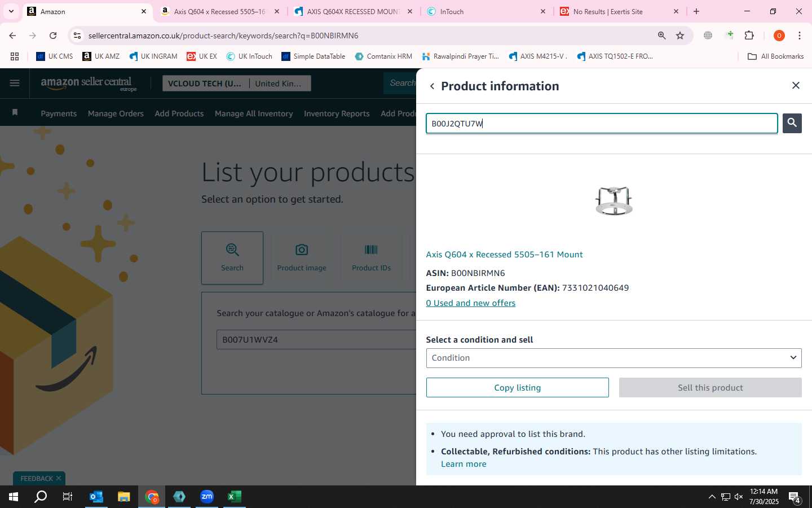Open the Windows notification center icon
The width and height of the screenshot is (812, 508).
pos(795,497)
